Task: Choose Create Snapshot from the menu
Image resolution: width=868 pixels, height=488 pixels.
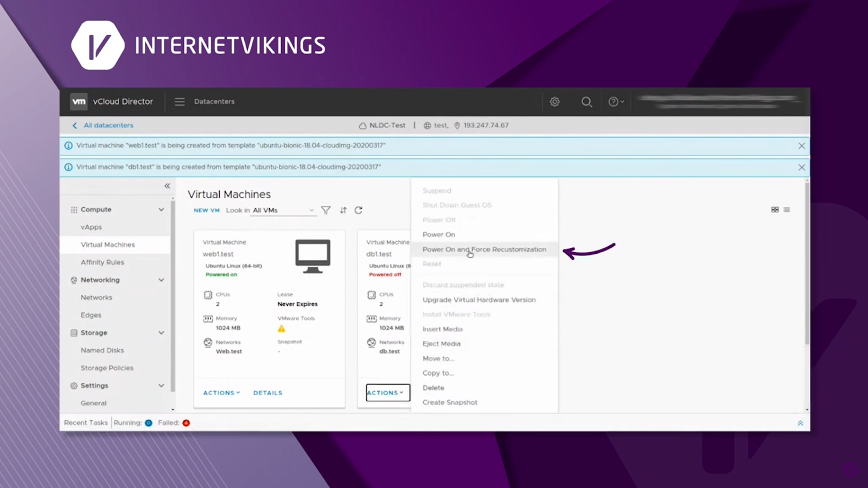Action: [x=450, y=402]
